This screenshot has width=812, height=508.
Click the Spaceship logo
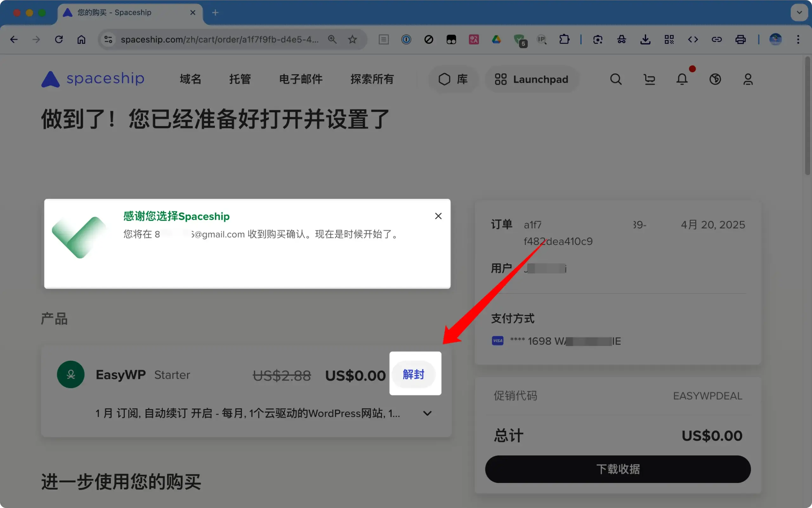93,79
